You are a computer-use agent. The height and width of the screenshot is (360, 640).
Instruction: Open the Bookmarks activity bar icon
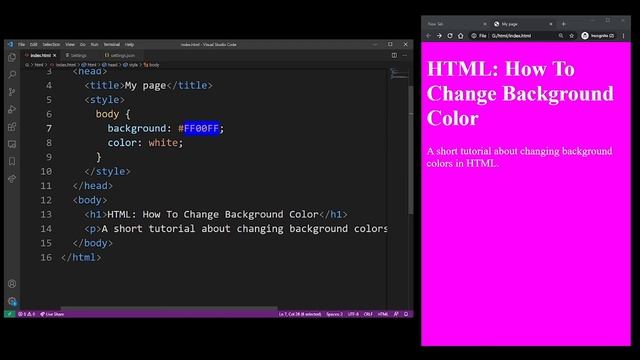click(12, 161)
